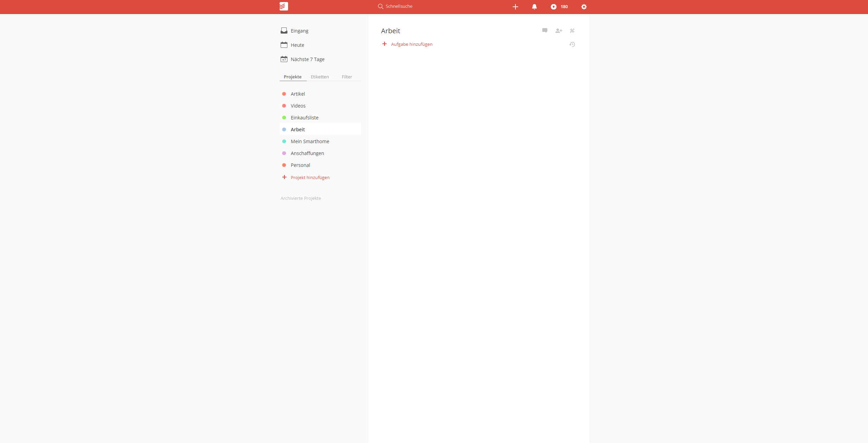Image resolution: width=868 pixels, height=443 pixels.
Task: Expand Archivierte Projekte section
Action: point(301,198)
